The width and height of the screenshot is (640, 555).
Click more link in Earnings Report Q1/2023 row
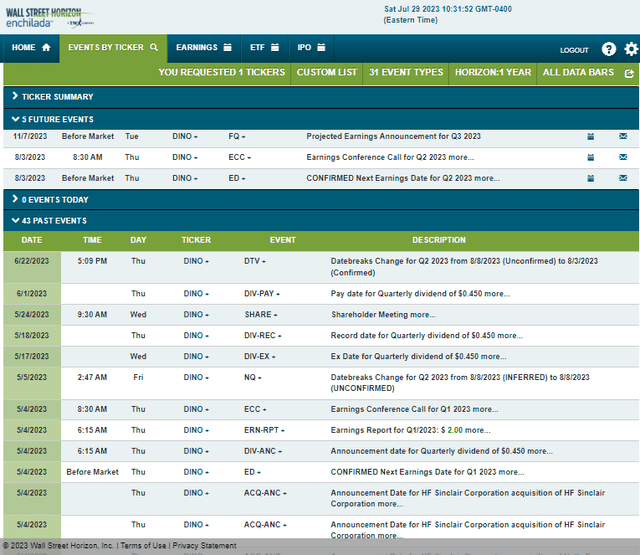tap(478, 430)
